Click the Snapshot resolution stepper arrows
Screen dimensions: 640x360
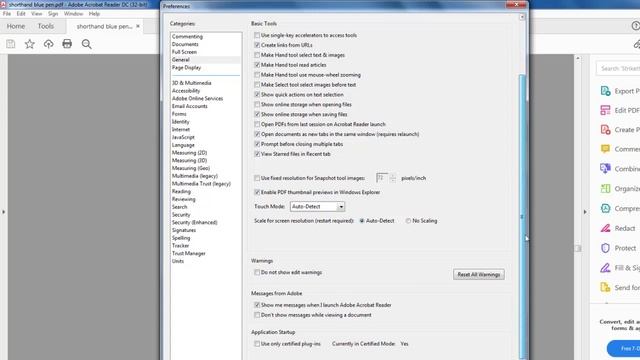pos(393,178)
